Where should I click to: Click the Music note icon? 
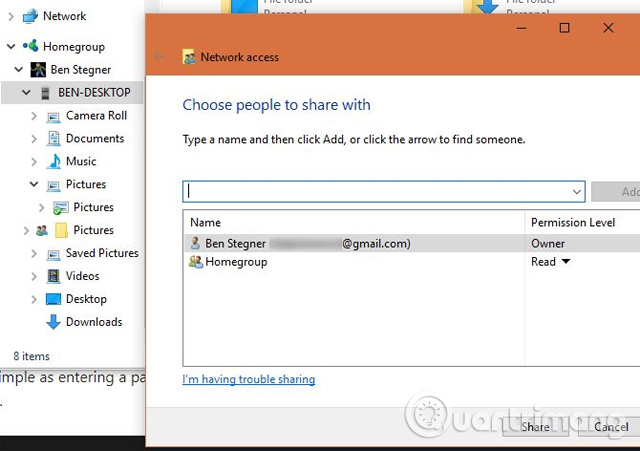point(54,162)
